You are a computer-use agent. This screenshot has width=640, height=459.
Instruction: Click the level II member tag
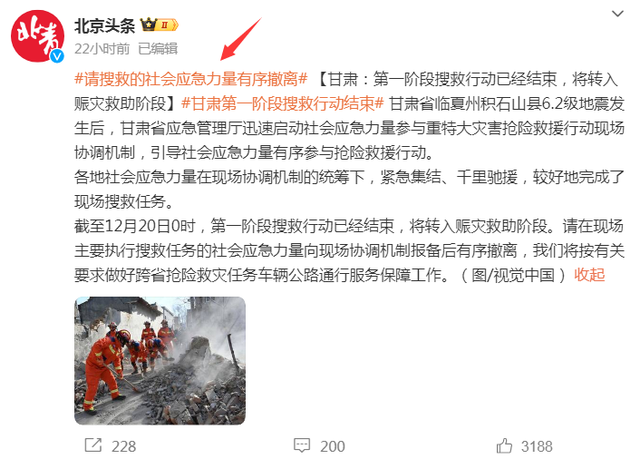point(168,25)
